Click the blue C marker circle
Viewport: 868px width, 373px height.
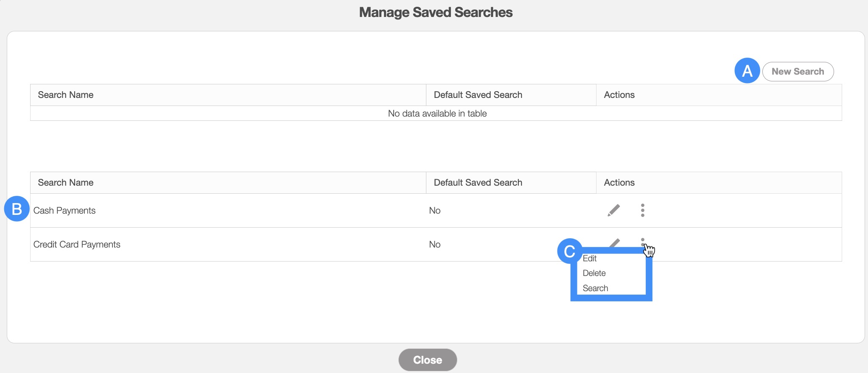(569, 251)
